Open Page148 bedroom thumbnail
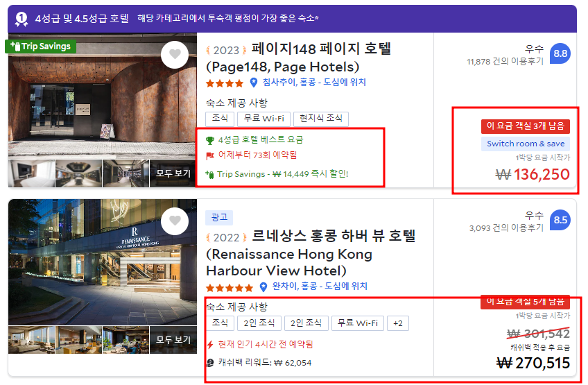Image resolution: width=588 pixels, height=385 pixels. [31, 173]
